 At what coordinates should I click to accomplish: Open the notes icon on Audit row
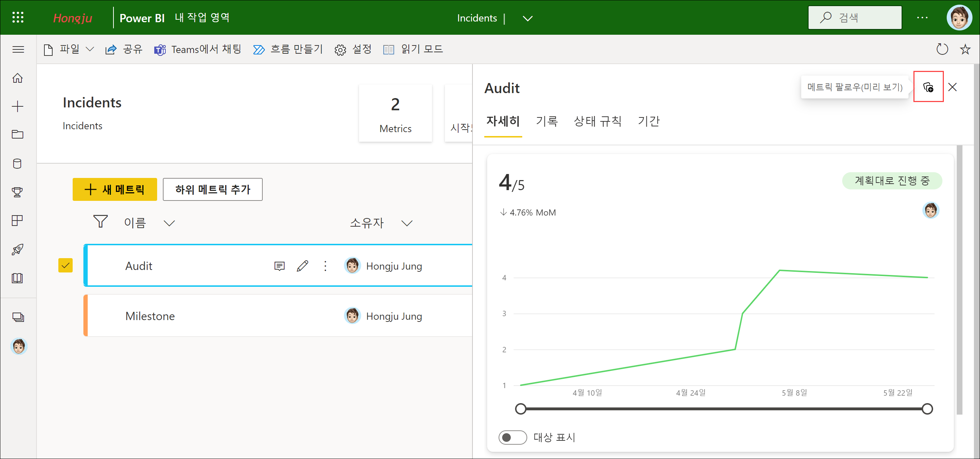coord(279,266)
